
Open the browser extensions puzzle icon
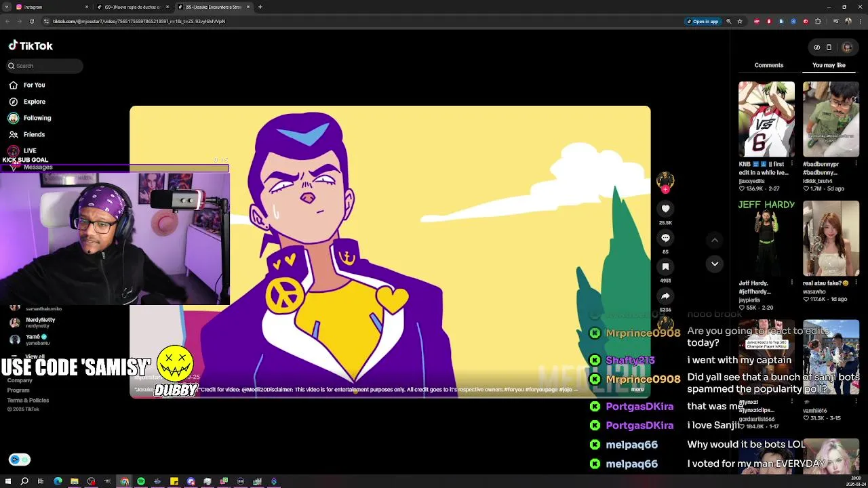[x=818, y=21]
